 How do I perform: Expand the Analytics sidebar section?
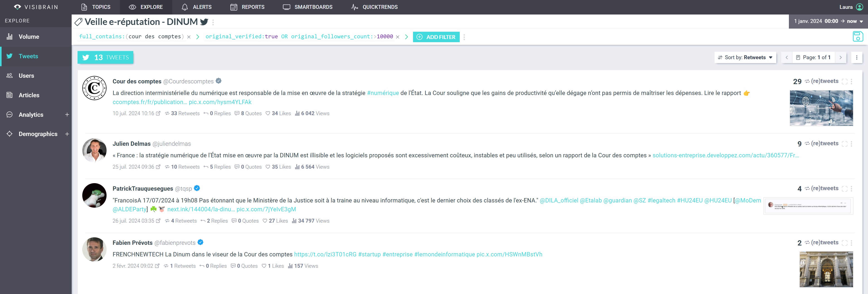pyautogui.click(x=67, y=114)
